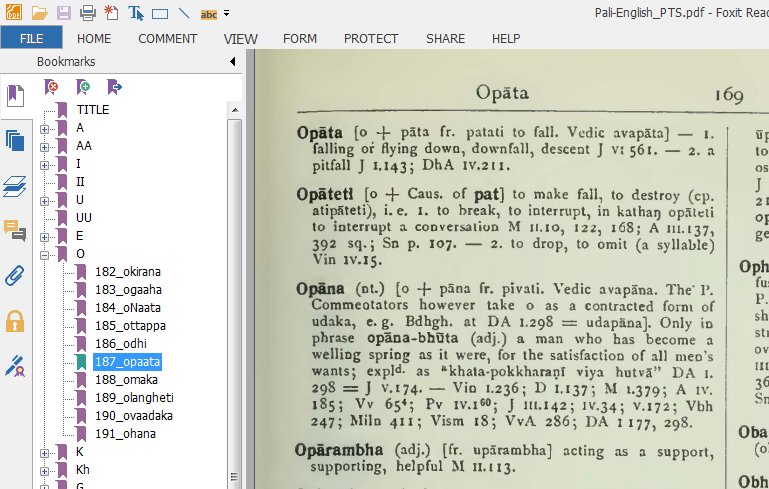Show the Security padlock panel
Image resolution: width=769 pixels, height=489 pixels.
[15, 321]
